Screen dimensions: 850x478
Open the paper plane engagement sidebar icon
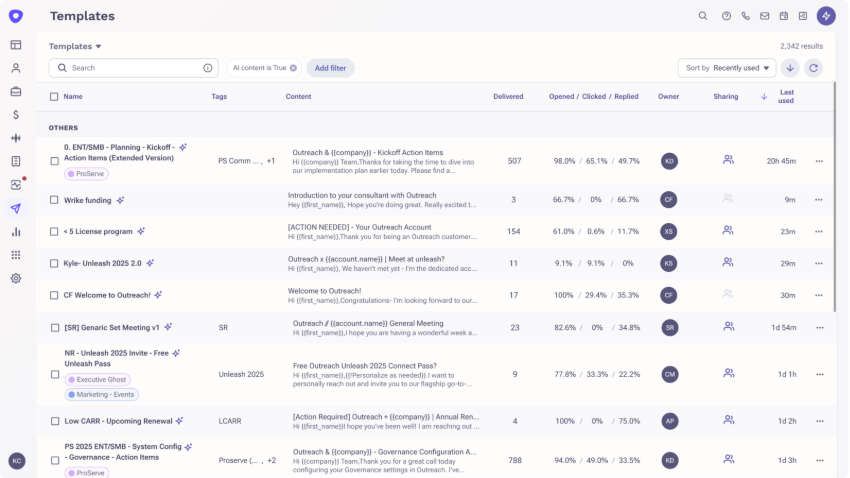[x=16, y=209]
